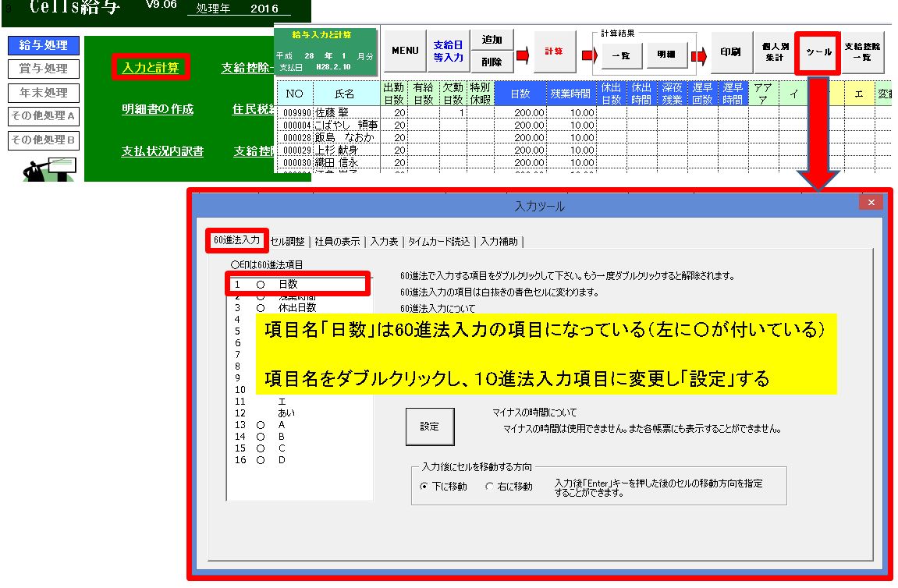Click the 削除 delete button
This screenshot has height=588, width=898.
[492, 62]
